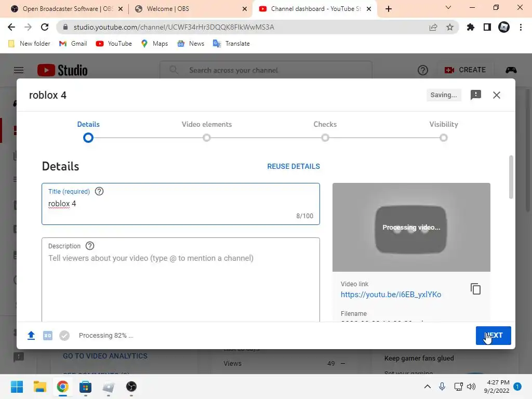
Task: Go to the Video elements step
Action: pyautogui.click(x=207, y=124)
